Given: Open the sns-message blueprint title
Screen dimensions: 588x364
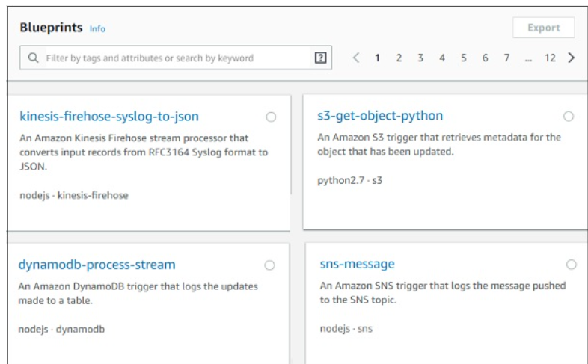Looking at the screenshot, I should (357, 264).
